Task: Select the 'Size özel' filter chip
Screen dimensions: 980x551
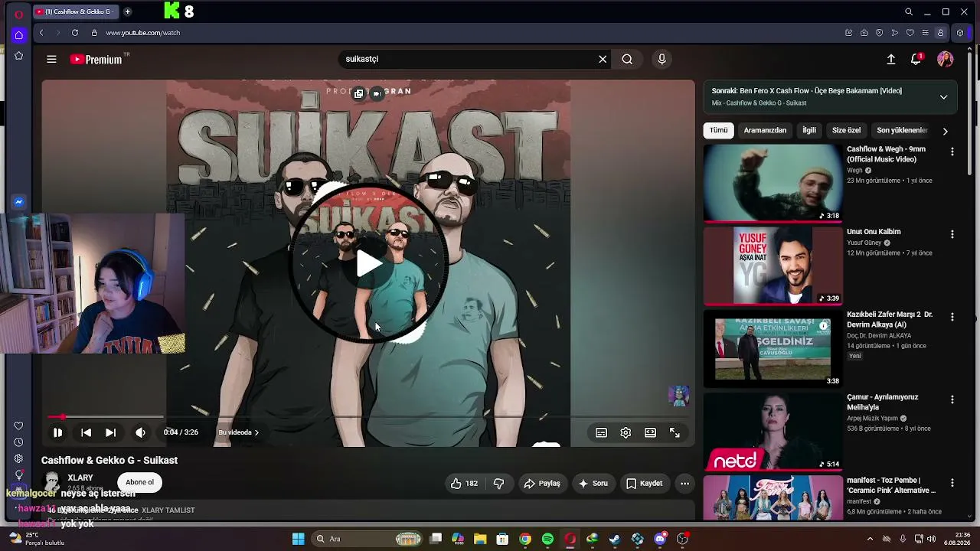Action: 846,130
